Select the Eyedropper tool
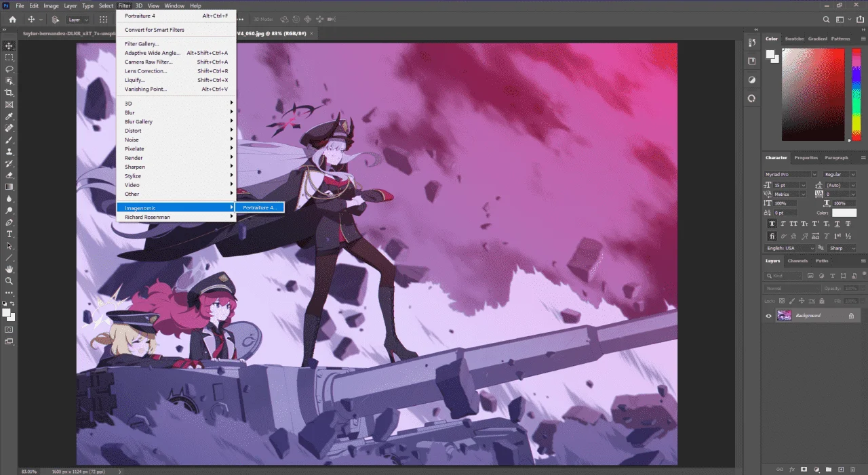Viewport: 868px width, 475px height. pyautogui.click(x=9, y=117)
